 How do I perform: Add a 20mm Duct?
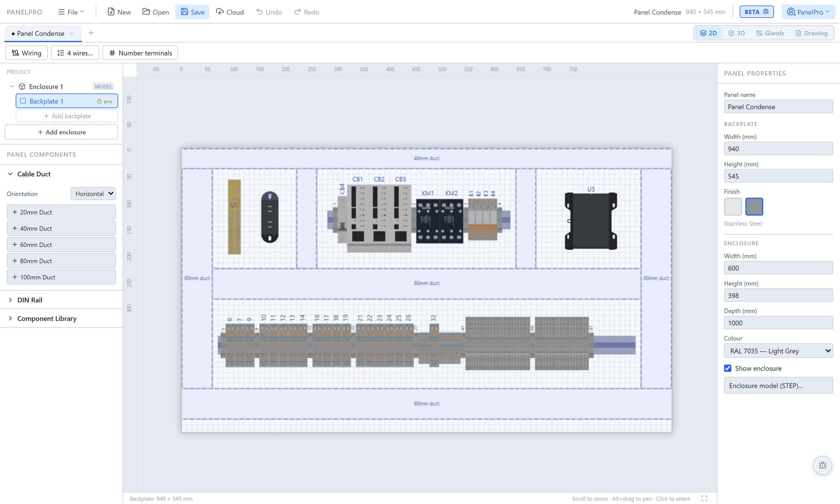[x=61, y=212]
